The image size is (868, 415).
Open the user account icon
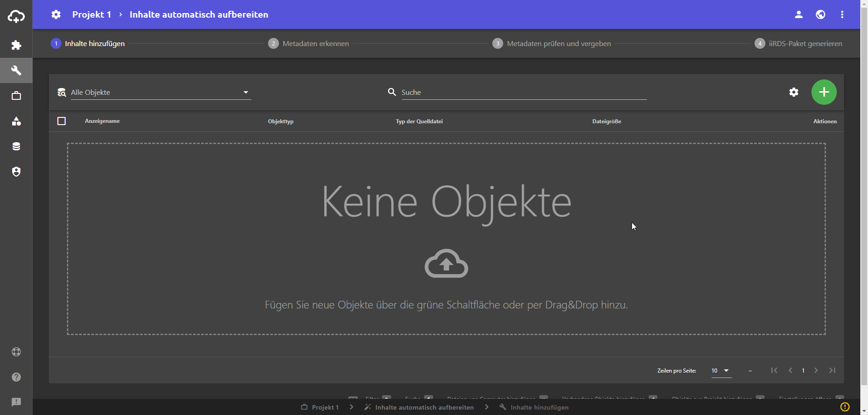pos(799,14)
